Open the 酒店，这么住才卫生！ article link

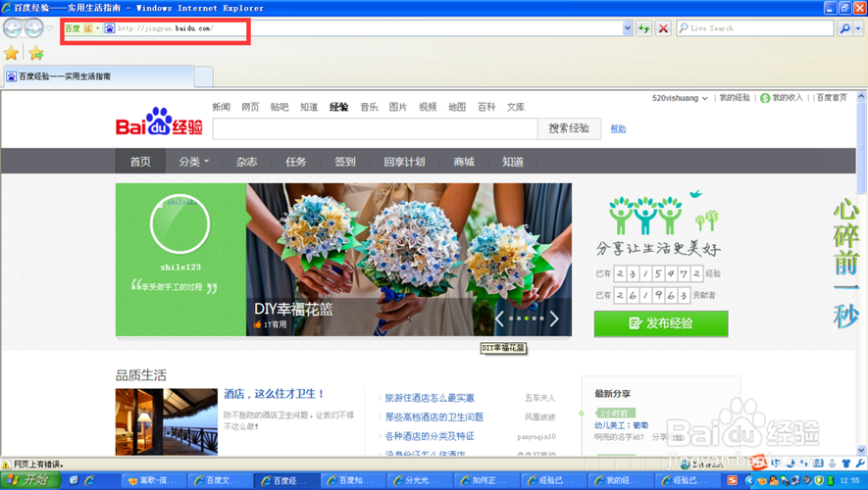point(274,394)
